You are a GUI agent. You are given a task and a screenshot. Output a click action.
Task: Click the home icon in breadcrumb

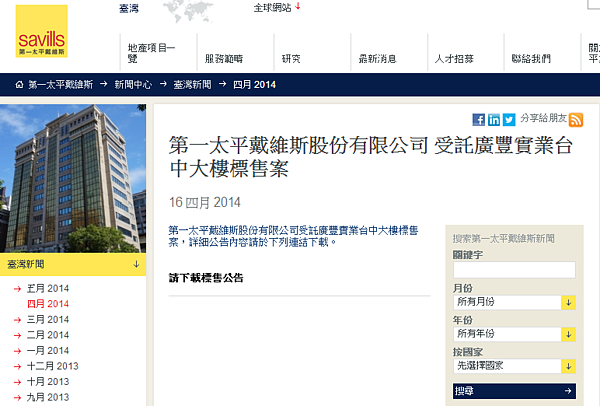[x=19, y=85]
